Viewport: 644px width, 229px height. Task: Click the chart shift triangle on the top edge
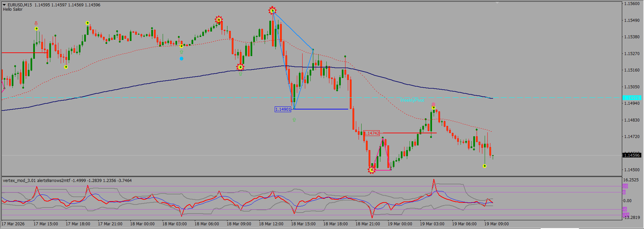(497, 3)
